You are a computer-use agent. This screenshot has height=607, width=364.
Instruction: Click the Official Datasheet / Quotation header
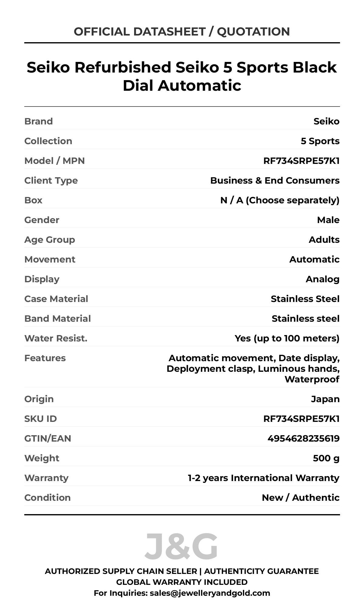[x=182, y=32]
